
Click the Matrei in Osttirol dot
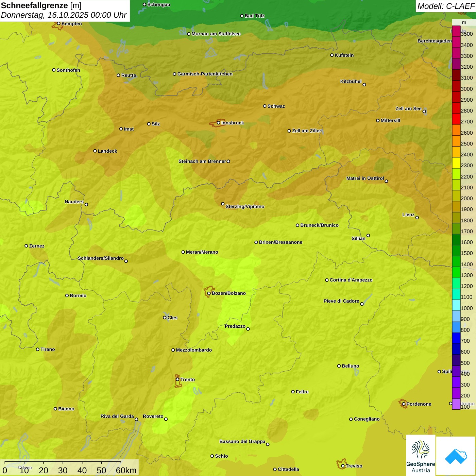click(x=386, y=181)
